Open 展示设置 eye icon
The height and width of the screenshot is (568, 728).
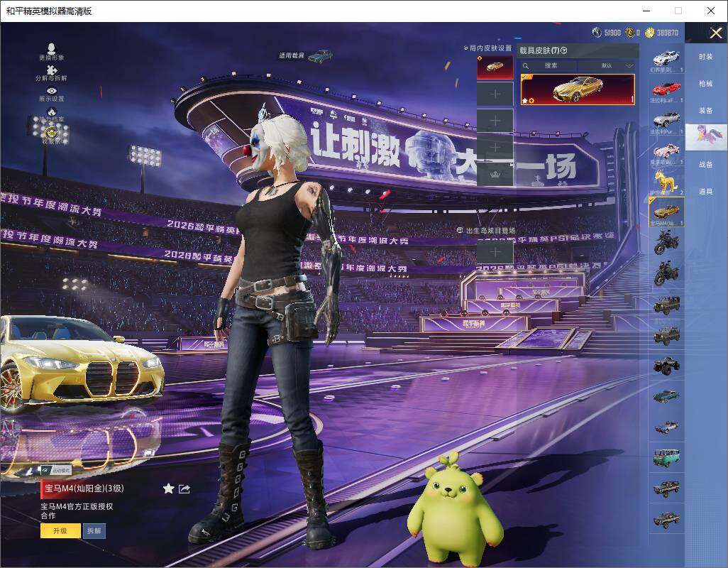(52, 91)
